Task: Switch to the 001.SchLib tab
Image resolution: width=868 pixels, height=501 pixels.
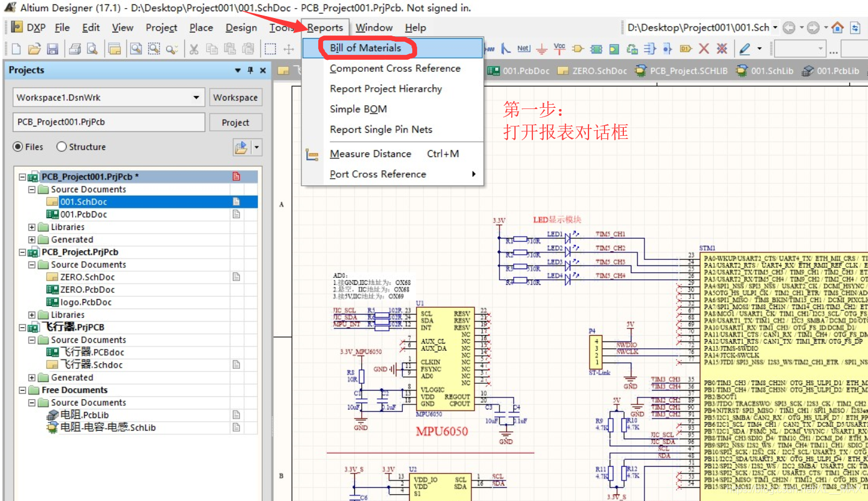Action: click(x=765, y=71)
